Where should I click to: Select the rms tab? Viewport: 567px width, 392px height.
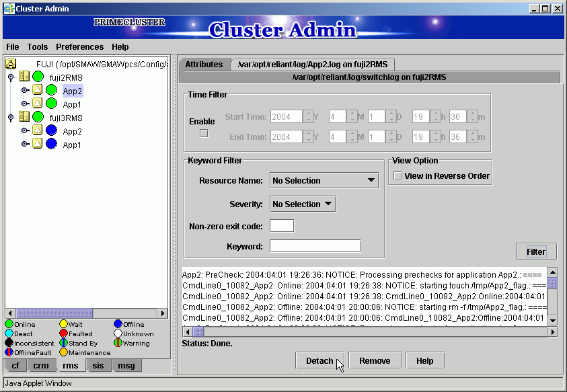71,366
